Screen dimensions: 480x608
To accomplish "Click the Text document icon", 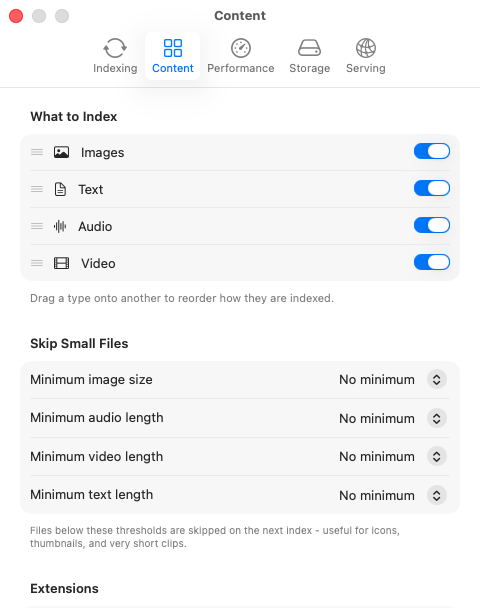I will (x=60, y=189).
